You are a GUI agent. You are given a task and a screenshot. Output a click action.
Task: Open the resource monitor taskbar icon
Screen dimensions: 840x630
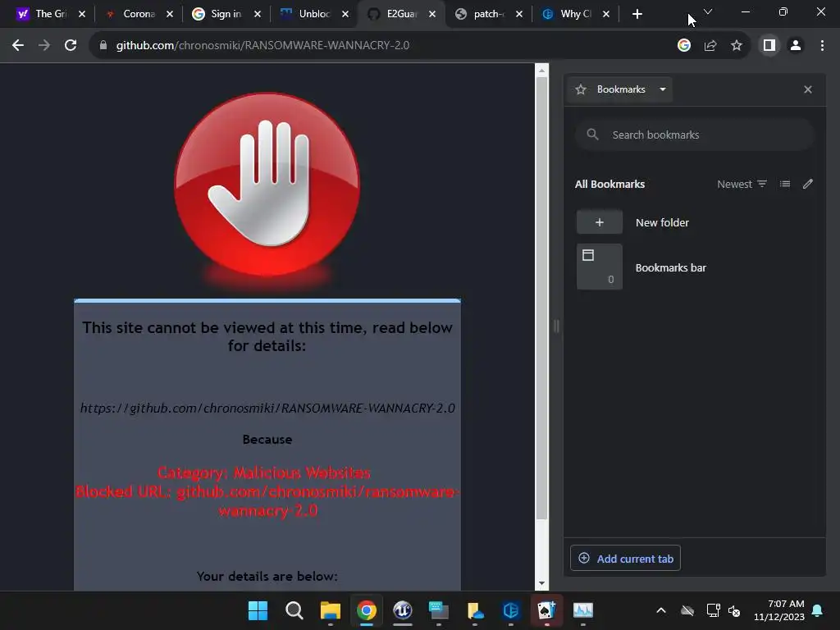click(x=583, y=610)
